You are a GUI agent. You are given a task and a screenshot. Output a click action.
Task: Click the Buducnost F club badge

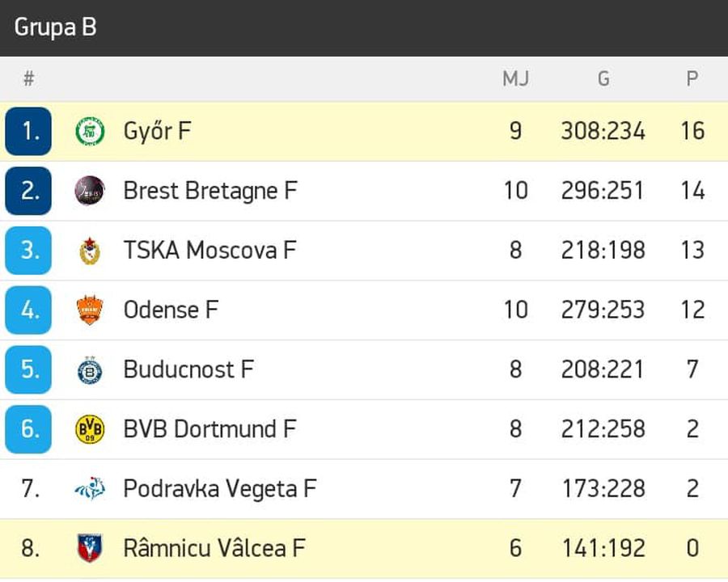[x=90, y=370]
